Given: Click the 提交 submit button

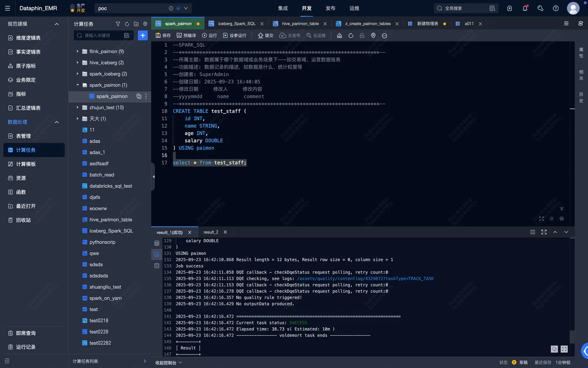Looking at the screenshot, I should click(x=265, y=35).
